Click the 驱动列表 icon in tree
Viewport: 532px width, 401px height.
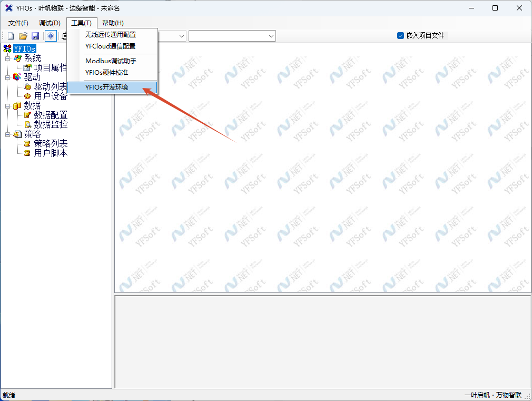point(27,86)
